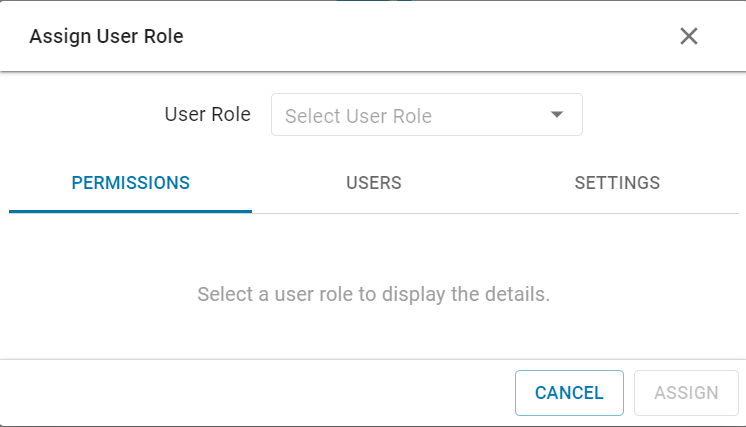The image size is (746, 427).
Task: Open the Users tab
Action: [x=373, y=183]
